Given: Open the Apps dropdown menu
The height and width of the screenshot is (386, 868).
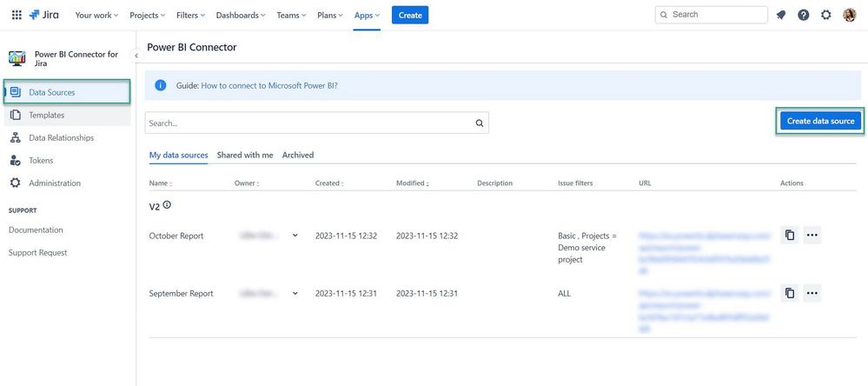Looking at the screenshot, I should pos(367,15).
